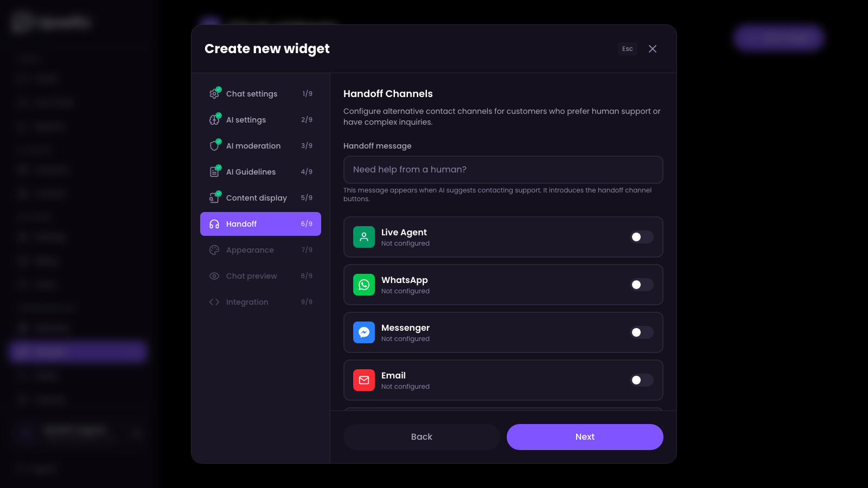Click the Messenger channel icon

[364, 332]
